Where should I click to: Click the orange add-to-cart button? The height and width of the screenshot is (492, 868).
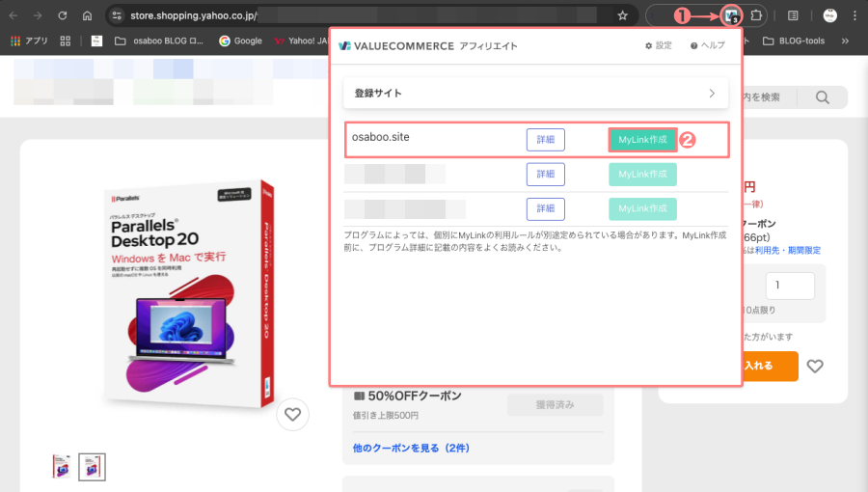(770, 366)
